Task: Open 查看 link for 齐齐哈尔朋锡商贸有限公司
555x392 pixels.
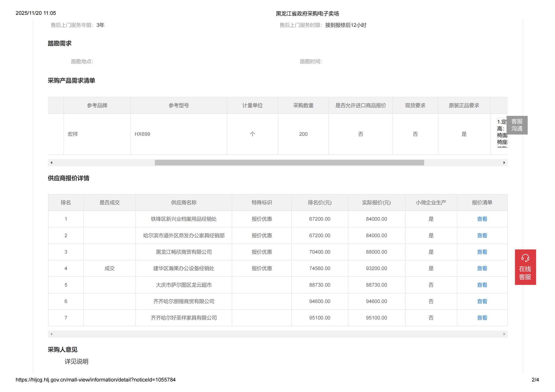Action: (482, 301)
